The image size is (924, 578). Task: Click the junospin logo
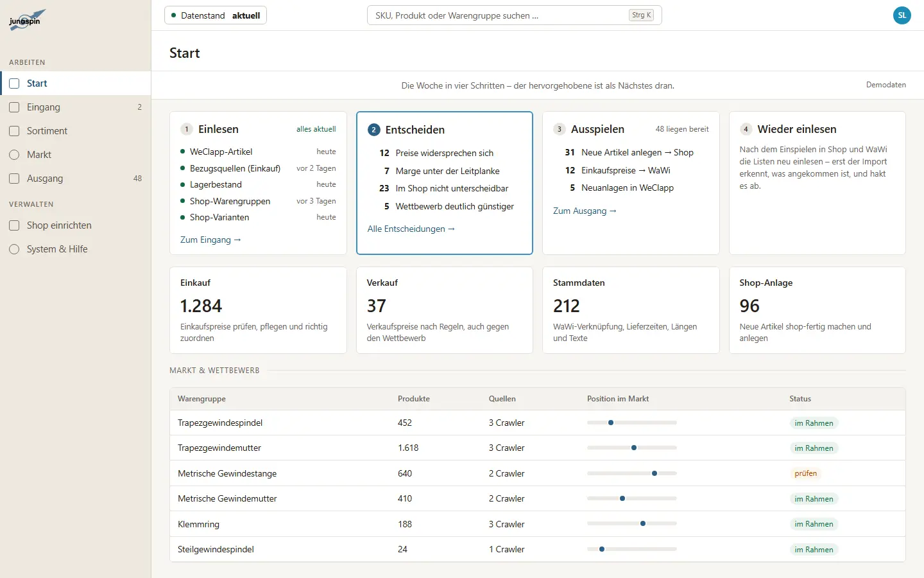[x=27, y=19]
